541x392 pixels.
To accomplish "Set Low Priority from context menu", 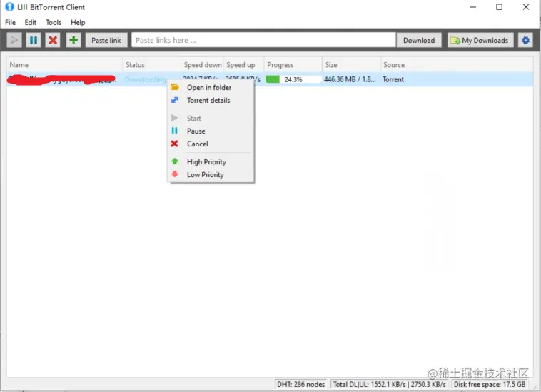I will [x=211, y=175].
